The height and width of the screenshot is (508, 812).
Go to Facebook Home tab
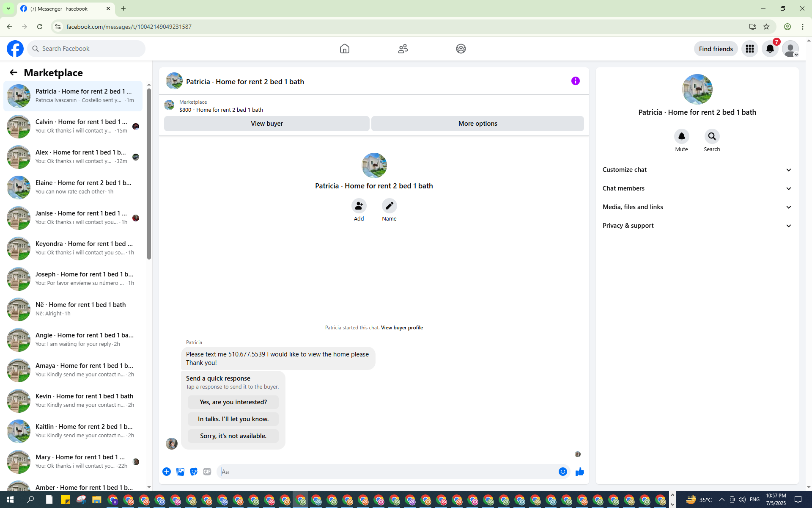(x=344, y=49)
